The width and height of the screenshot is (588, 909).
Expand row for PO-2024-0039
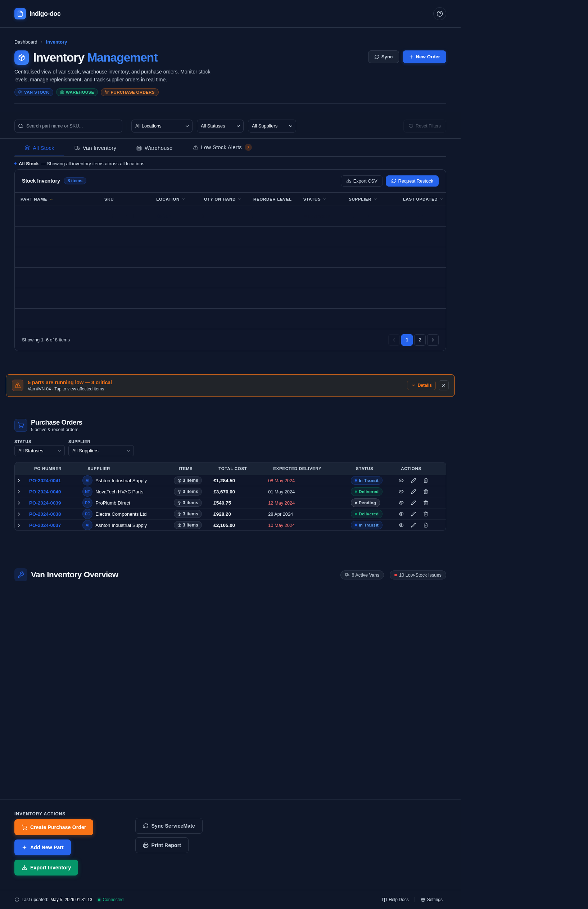pos(19,503)
